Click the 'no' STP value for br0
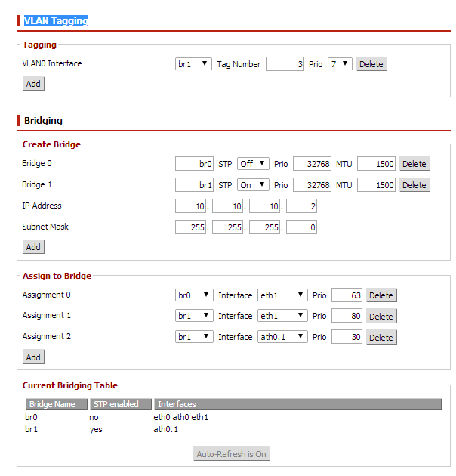Image resolution: width=456 pixels, height=476 pixels. [x=94, y=417]
